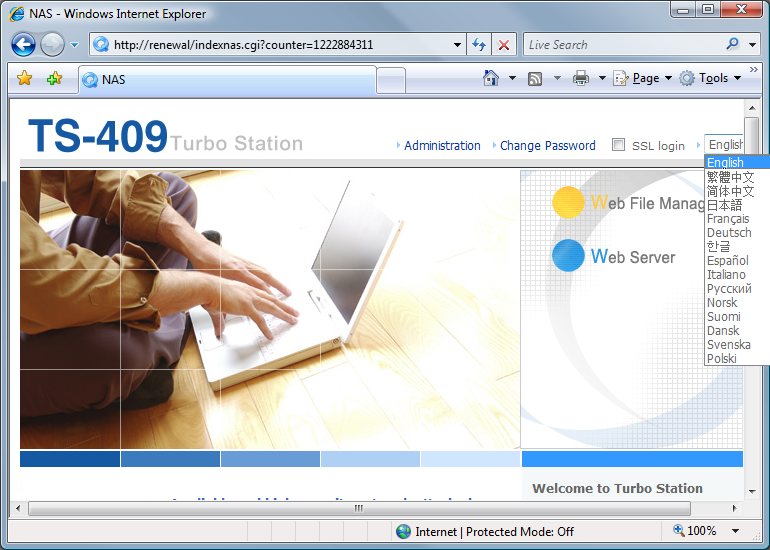
Task: Open the Administration link
Action: click(442, 146)
